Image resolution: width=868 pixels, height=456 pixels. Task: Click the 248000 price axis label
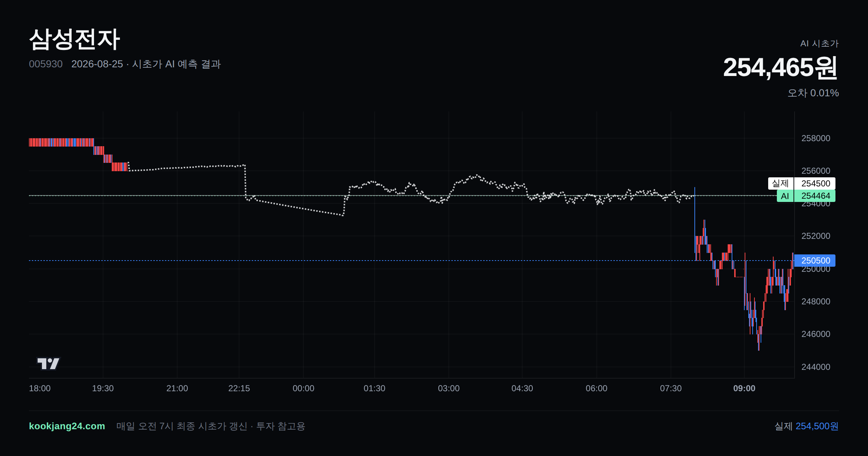[816, 301]
